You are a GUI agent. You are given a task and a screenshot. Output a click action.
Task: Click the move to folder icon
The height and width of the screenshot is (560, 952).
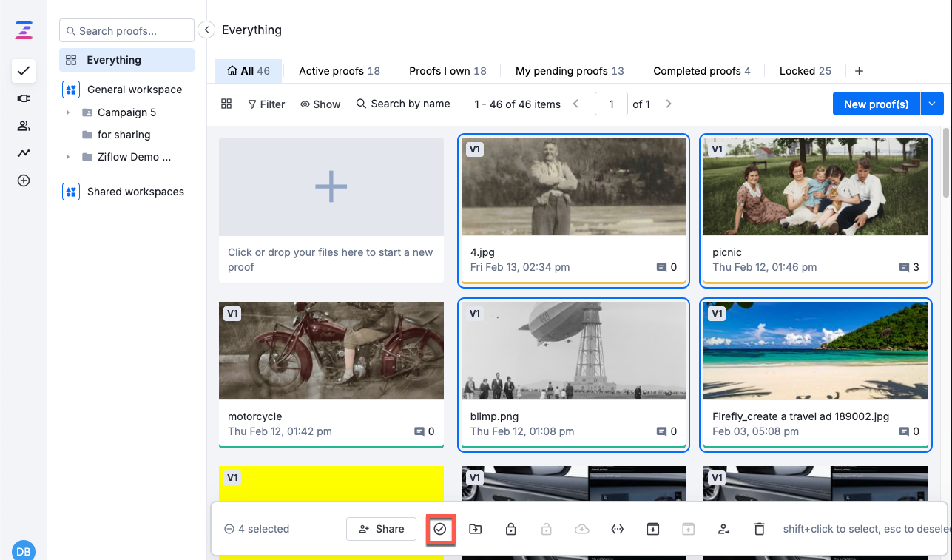pos(476,529)
